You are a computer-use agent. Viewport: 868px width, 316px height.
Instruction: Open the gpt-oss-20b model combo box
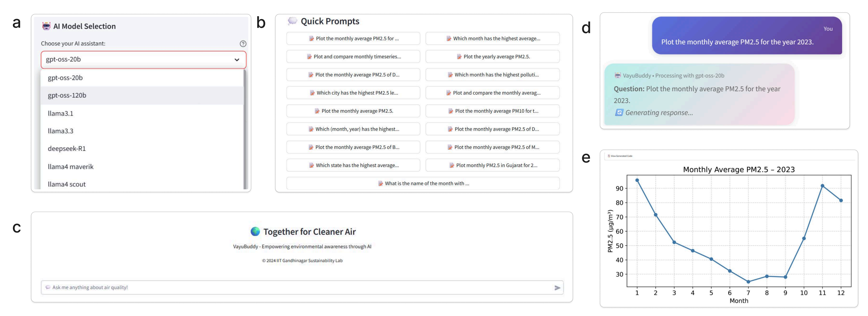point(143,60)
